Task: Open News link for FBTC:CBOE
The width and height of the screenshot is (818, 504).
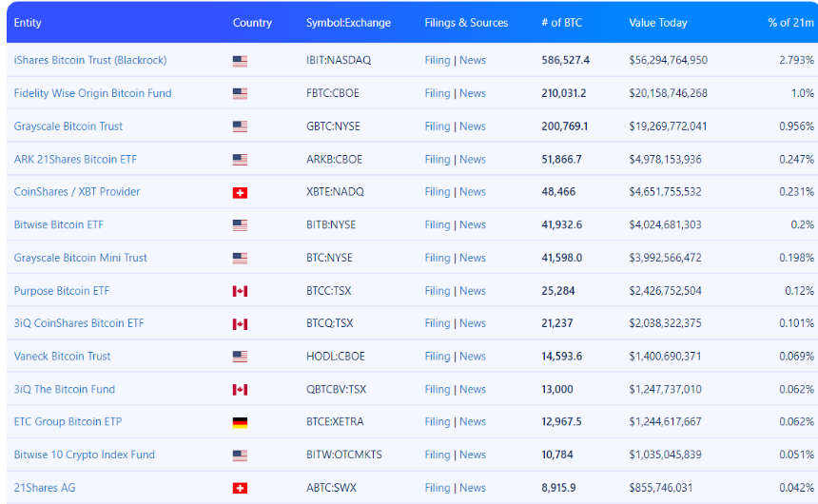Action: [473, 93]
